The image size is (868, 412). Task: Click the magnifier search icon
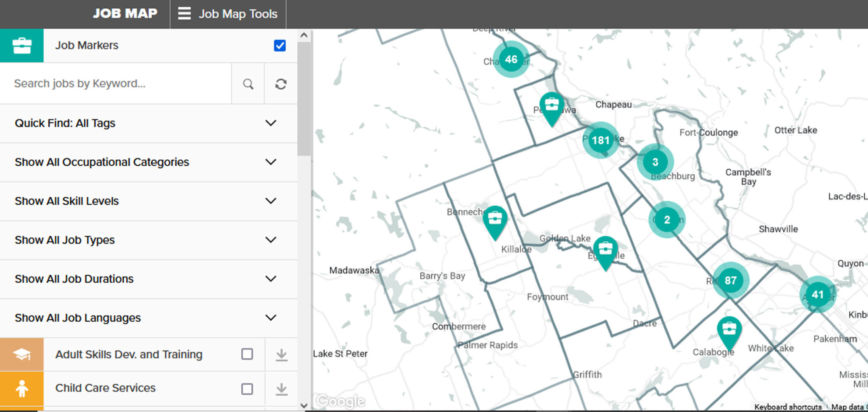tap(248, 84)
